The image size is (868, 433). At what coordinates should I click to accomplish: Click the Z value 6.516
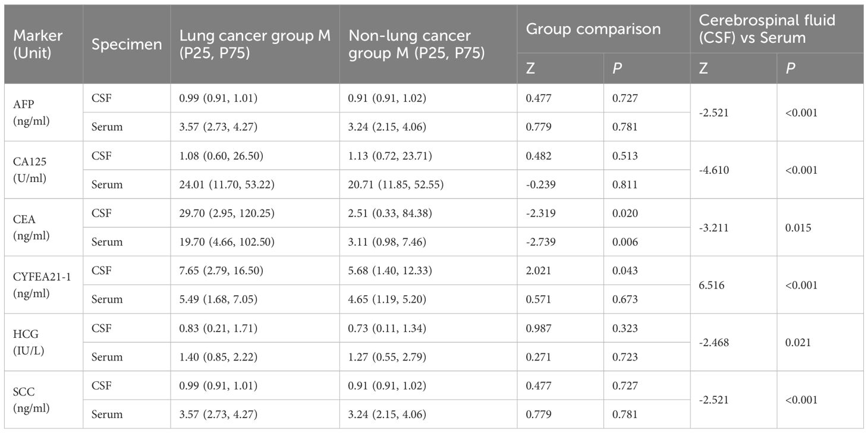[712, 285]
